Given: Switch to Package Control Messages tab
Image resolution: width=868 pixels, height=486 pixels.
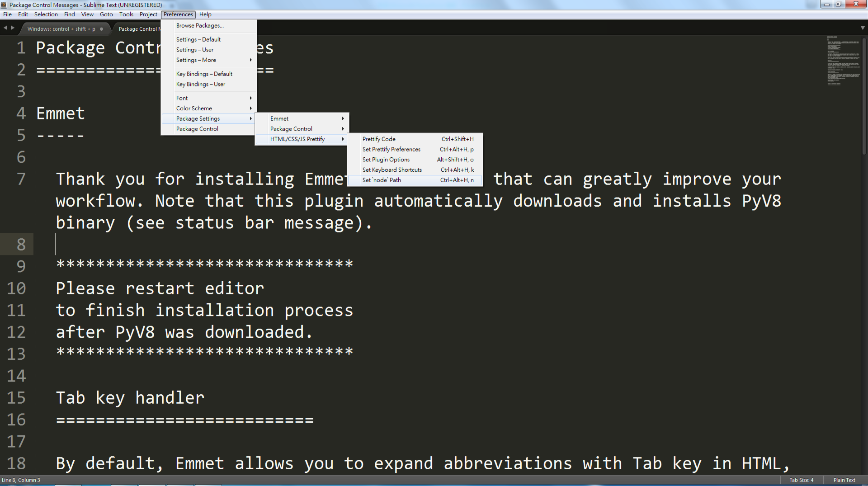Looking at the screenshot, I should click(x=139, y=29).
